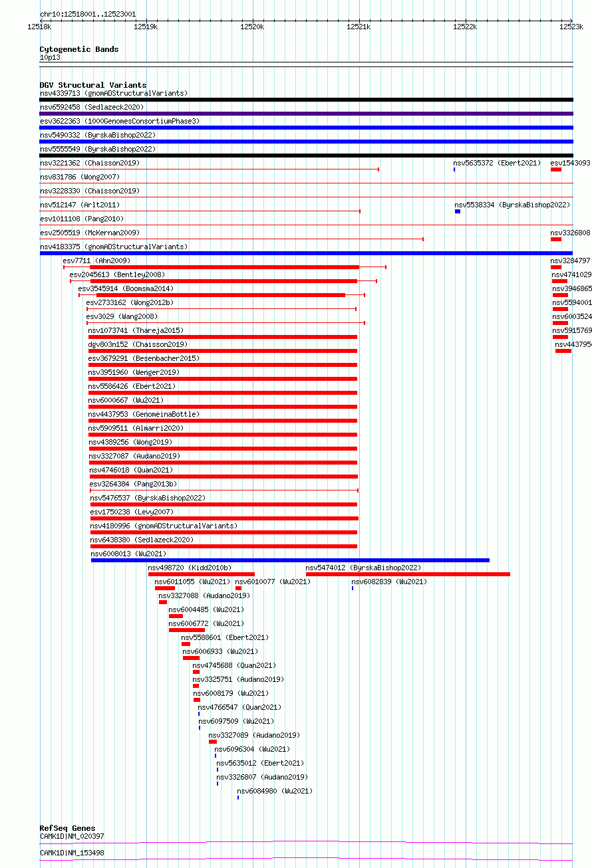Click nsv3327088 (Audano2019) label
Screen dimensions: 592x868
point(204,596)
